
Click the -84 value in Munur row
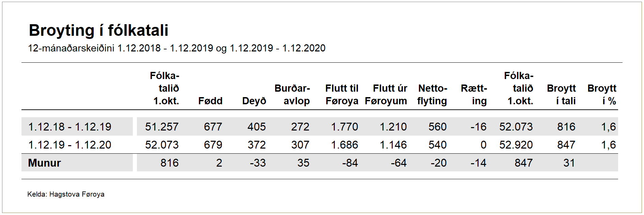point(350,163)
